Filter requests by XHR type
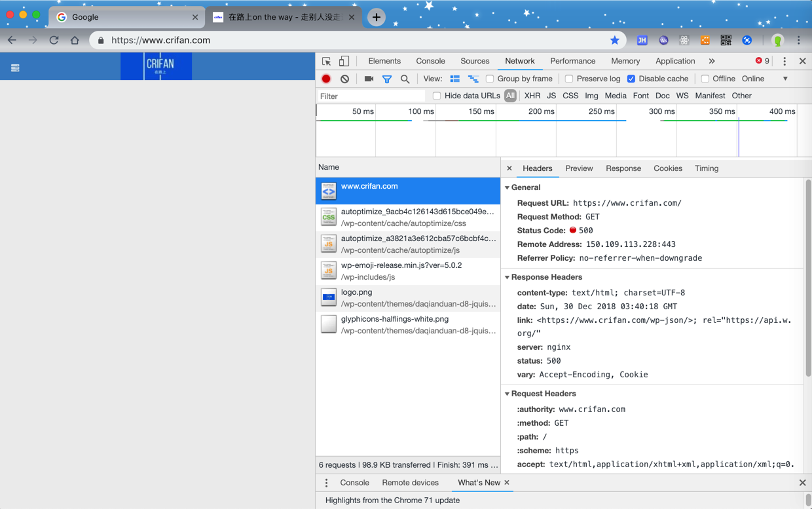The height and width of the screenshot is (509, 812). (532, 96)
